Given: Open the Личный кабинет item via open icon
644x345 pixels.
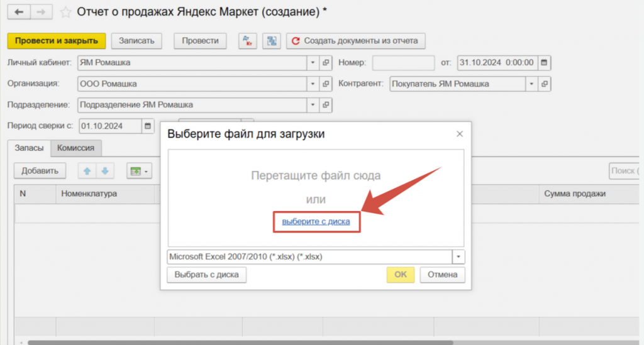Looking at the screenshot, I should point(326,63).
